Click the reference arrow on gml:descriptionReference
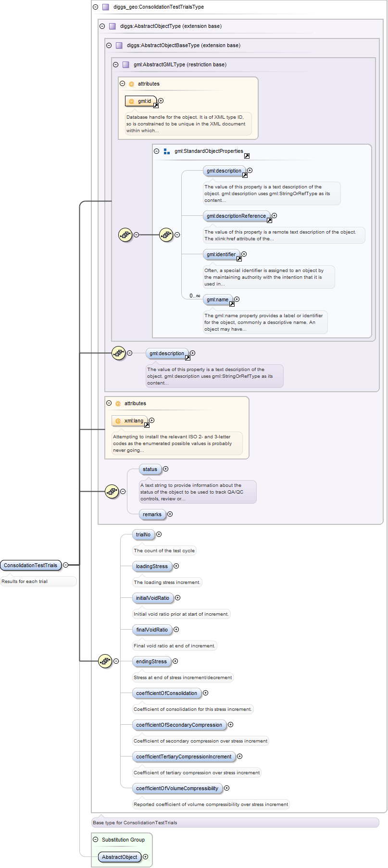 269,220
